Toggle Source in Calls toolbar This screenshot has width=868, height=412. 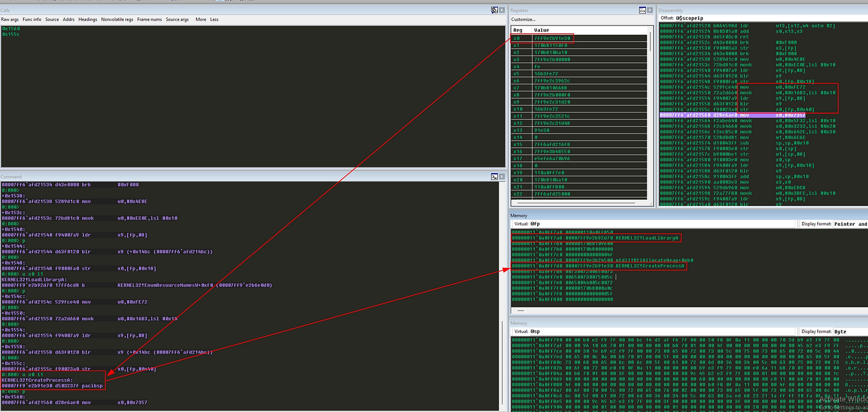(x=52, y=19)
